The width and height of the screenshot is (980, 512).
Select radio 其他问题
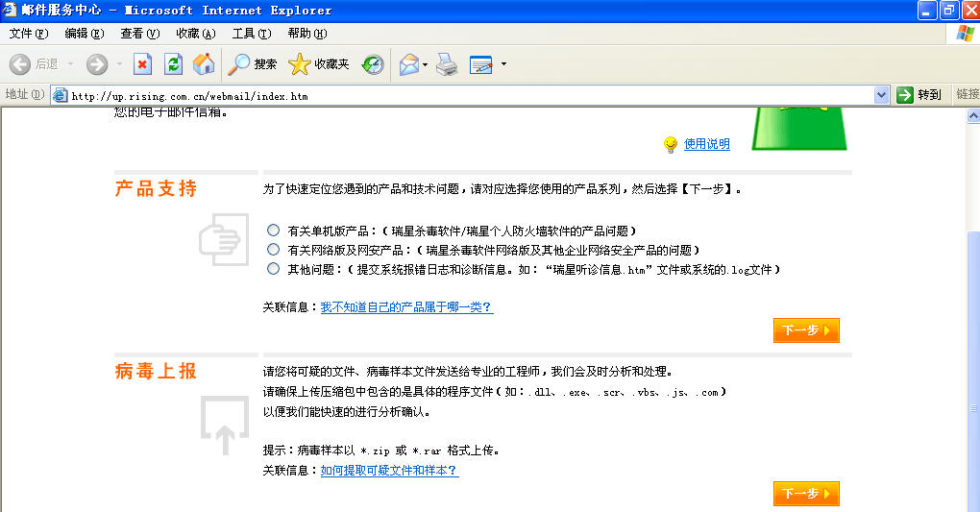coord(273,269)
